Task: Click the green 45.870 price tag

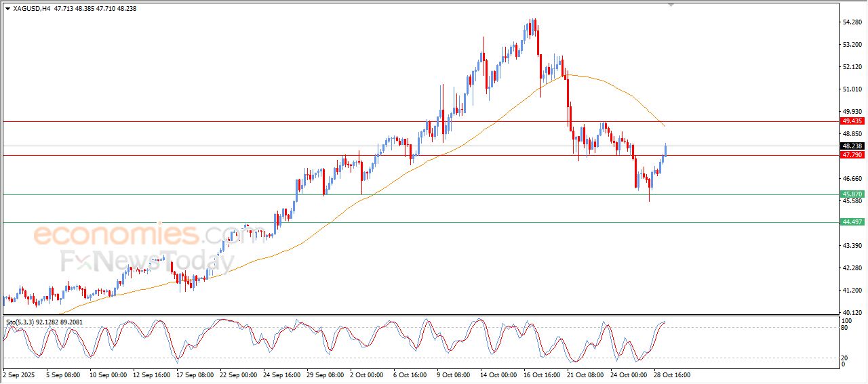Action: click(x=851, y=194)
